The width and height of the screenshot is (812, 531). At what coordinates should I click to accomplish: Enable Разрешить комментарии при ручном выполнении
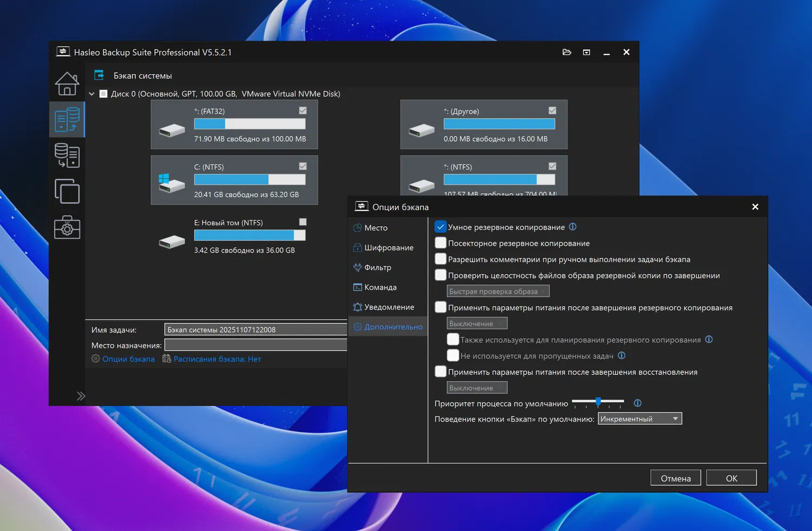(x=441, y=259)
